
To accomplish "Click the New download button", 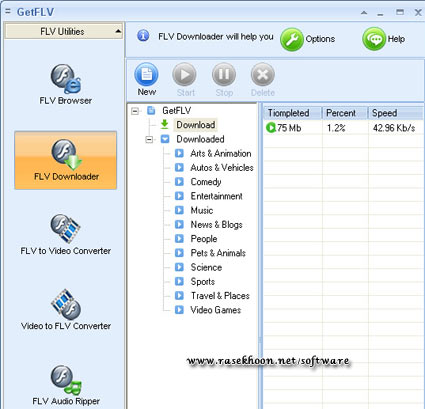I will tap(147, 80).
